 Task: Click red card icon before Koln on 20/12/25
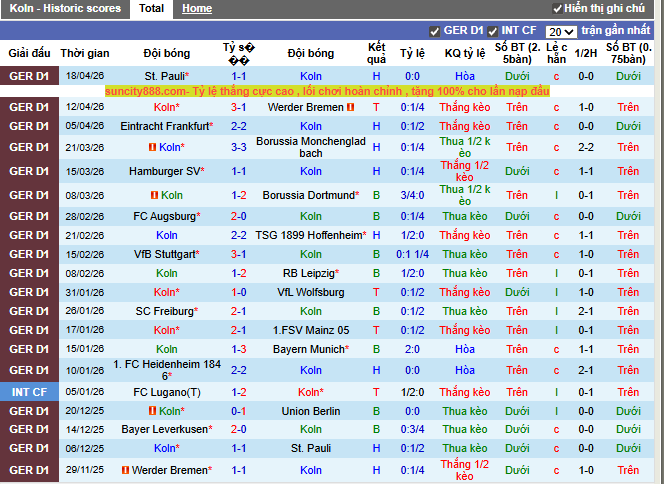[153, 411]
